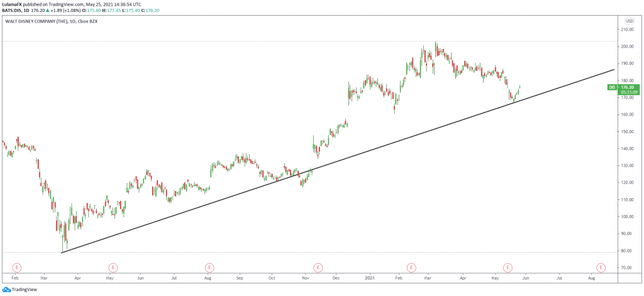
Task: Click the green DIS 176.20 price label
Action: tap(623, 87)
